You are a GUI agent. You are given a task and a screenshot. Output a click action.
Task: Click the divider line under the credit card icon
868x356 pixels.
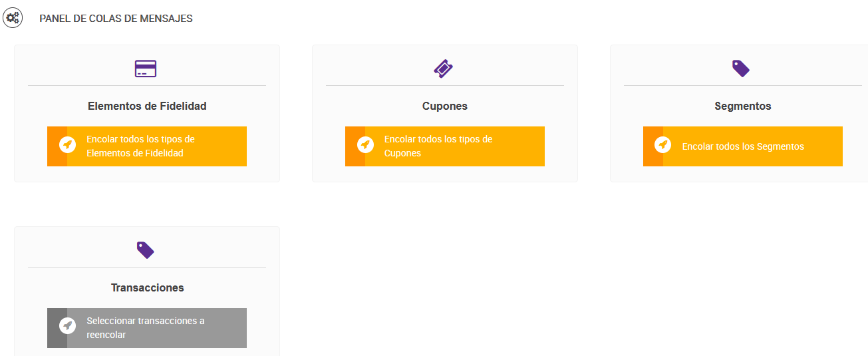pos(147,86)
